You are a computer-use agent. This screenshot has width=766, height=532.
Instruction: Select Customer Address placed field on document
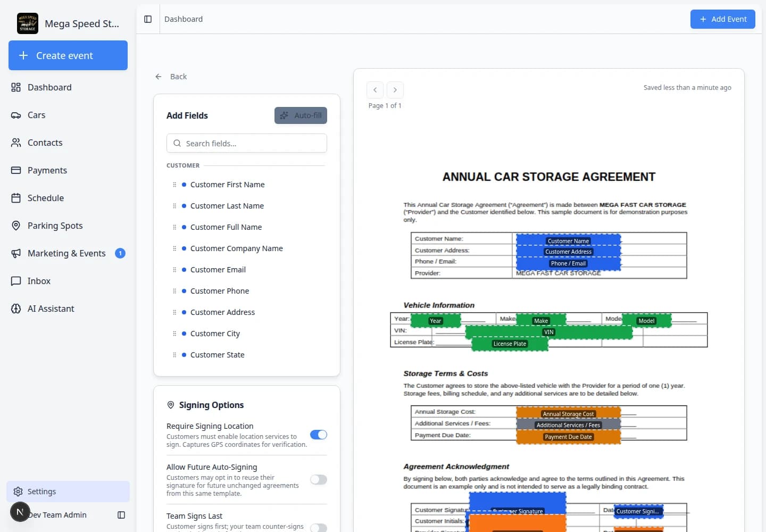(568, 252)
